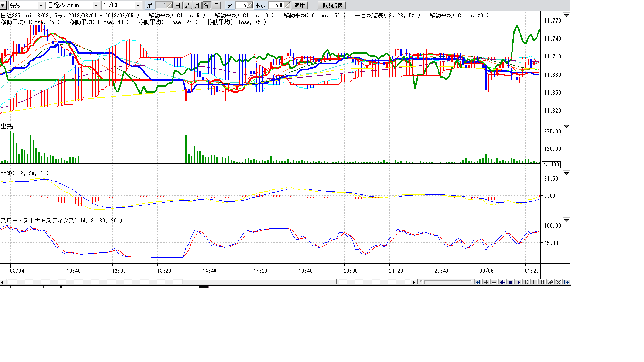The height and width of the screenshot is (362, 644).
Task: Jump to chart end with right-arrow icon
Action: (x=566, y=282)
